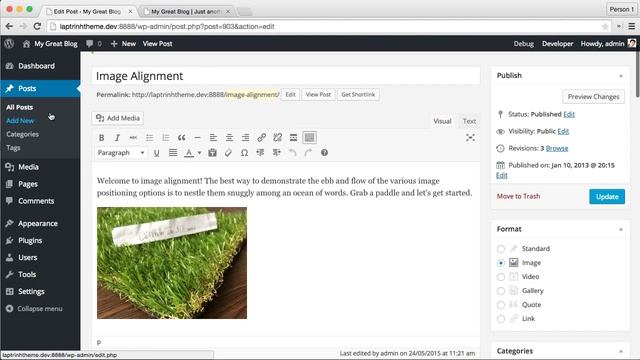Switch to the Visual editor tab
The image size is (640, 360).
click(442, 121)
